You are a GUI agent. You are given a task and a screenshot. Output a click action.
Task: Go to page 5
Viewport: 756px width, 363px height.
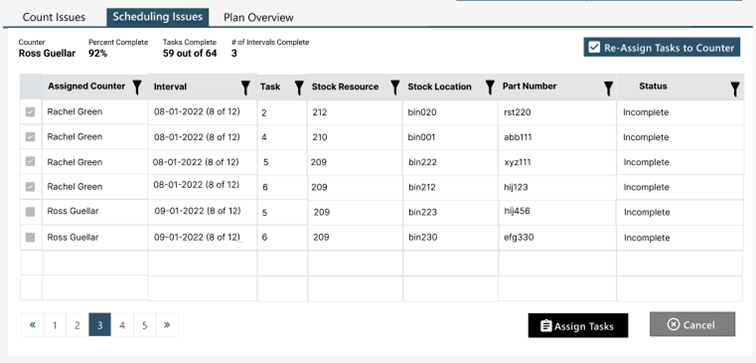[145, 324]
